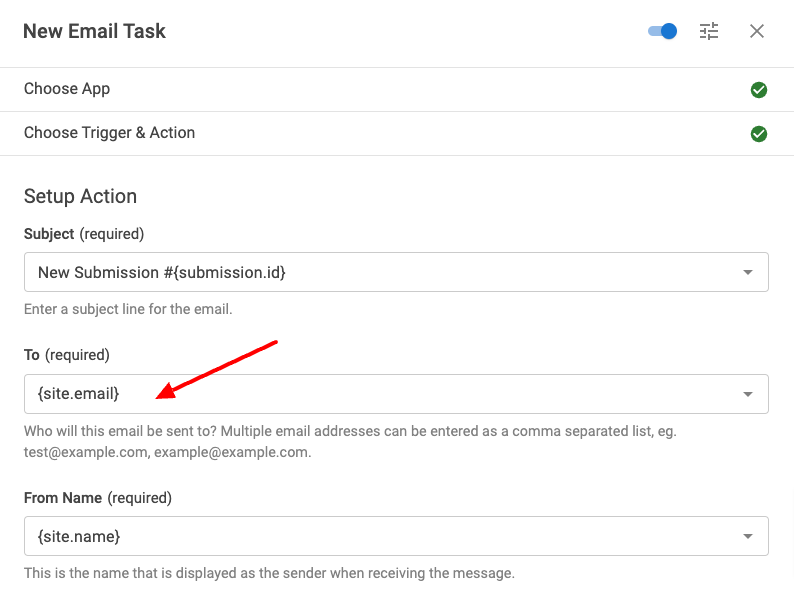The image size is (794, 604).
Task: Expand the Choose App section
Action: tap(67, 89)
